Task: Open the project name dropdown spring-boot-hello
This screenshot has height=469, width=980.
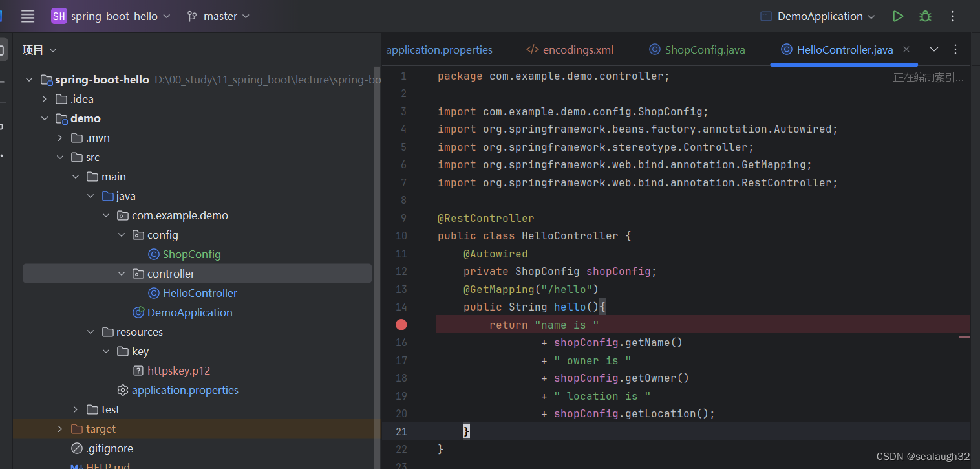Action: 121,16
